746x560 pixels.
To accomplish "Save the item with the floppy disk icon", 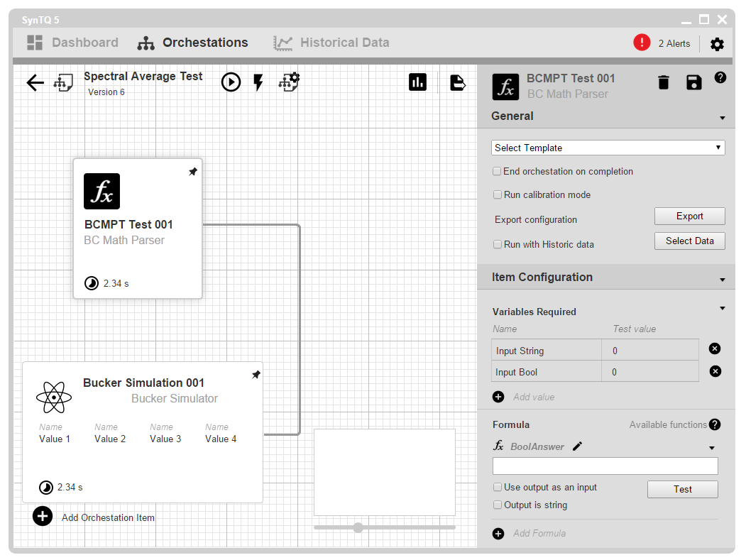I will click(694, 82).
